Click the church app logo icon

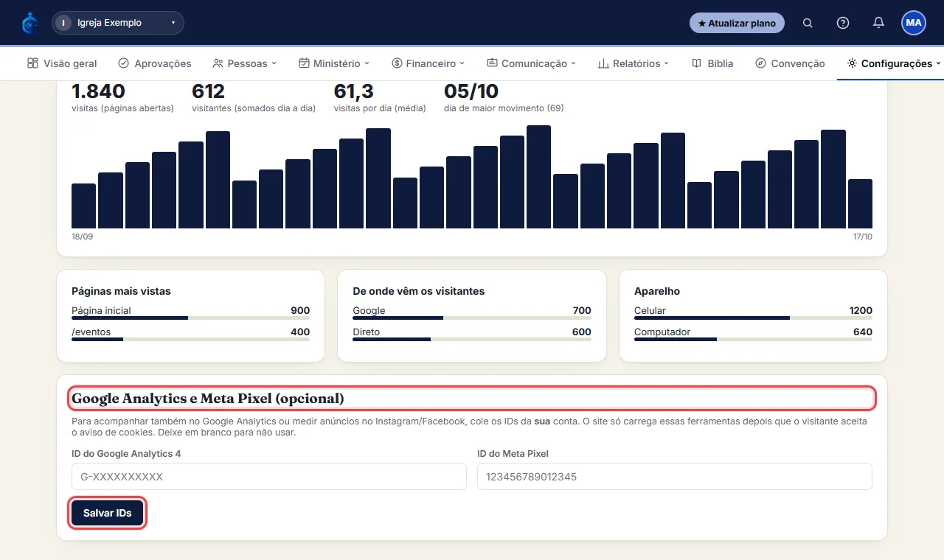coord(29,23)
